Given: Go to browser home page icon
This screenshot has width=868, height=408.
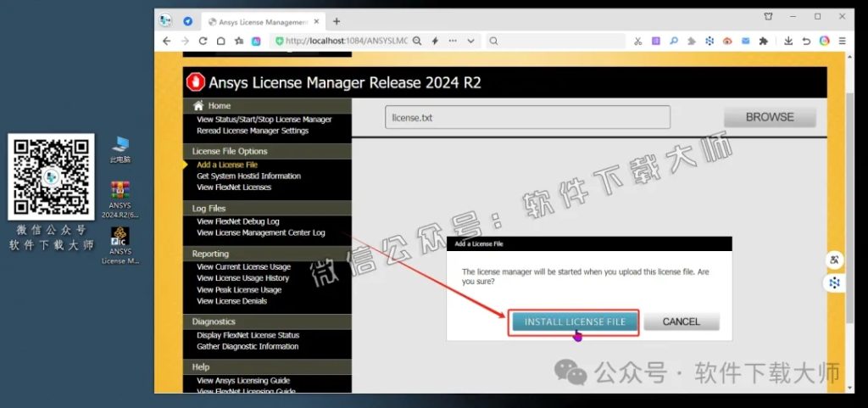Looking at the screenshot, I should (220, 41).
